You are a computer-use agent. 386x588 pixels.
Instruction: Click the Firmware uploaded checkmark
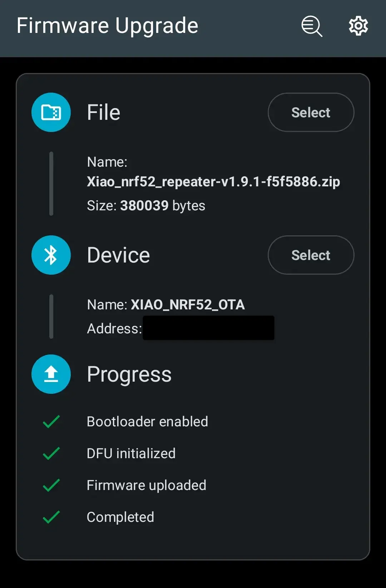click(x=51, y=485)
